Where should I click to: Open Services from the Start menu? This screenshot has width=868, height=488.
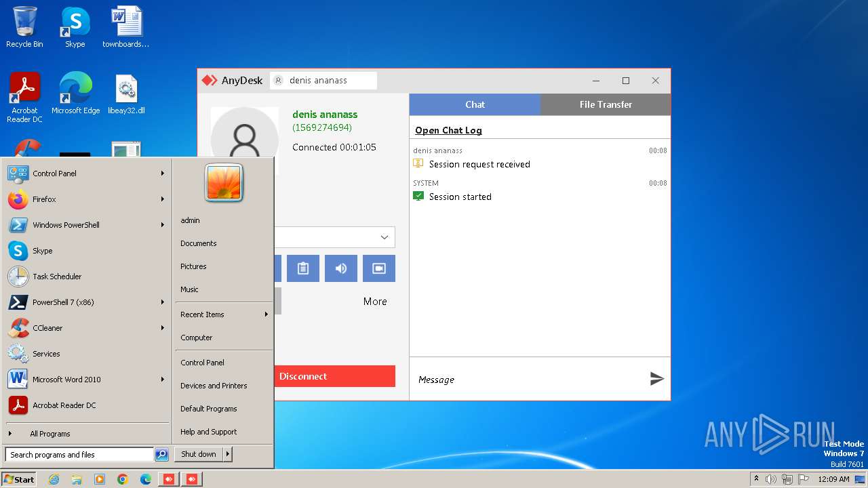[86, 354]
